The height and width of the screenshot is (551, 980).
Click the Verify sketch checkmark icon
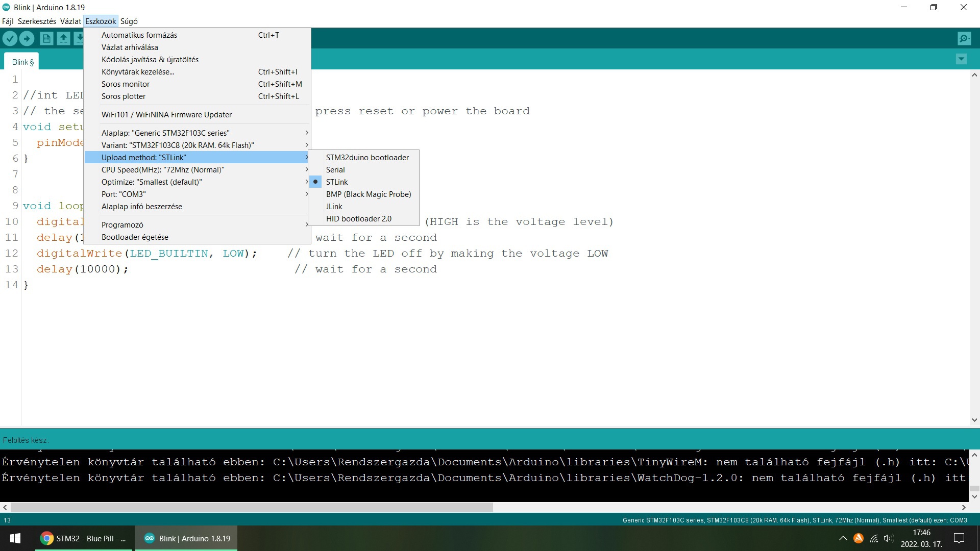click(10, 38)
